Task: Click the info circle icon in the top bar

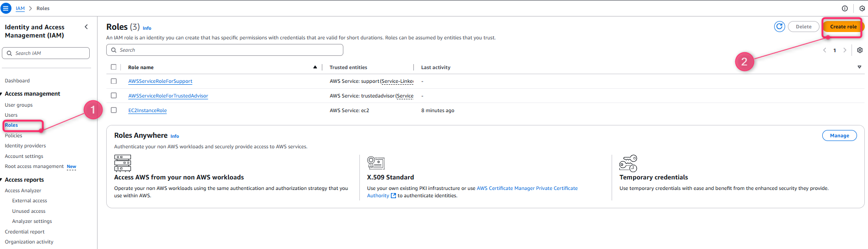Action: [845, 8]
